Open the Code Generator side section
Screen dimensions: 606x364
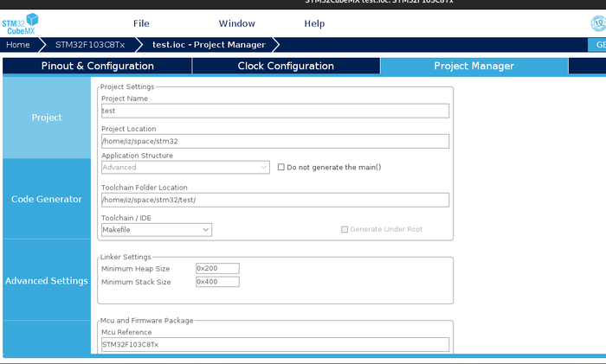[x=47, y=199]
